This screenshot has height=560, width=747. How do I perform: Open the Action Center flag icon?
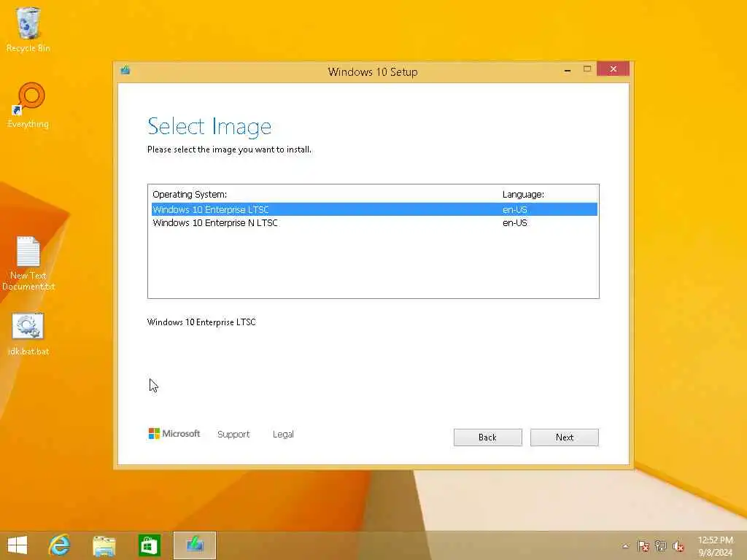(643, 546)
